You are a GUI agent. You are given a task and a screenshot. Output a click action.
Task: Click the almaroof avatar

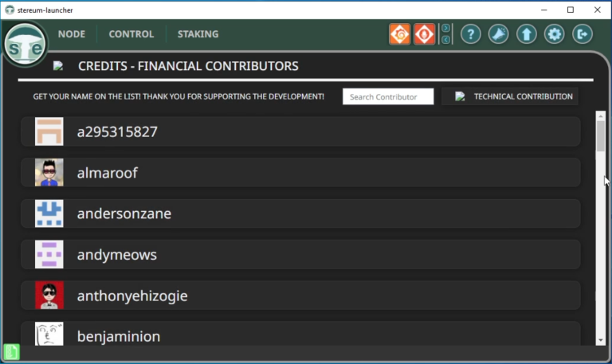tap(49, 172)
